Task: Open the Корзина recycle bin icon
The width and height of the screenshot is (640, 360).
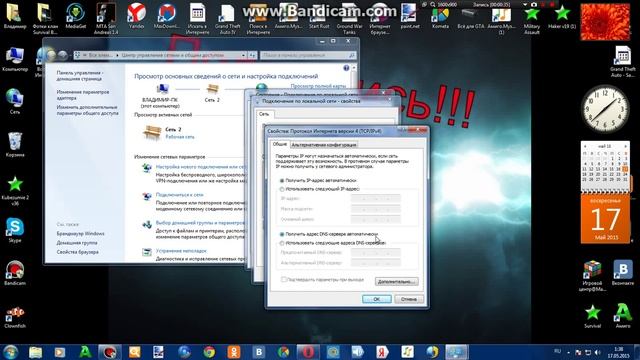Action: tap(15, 144)
